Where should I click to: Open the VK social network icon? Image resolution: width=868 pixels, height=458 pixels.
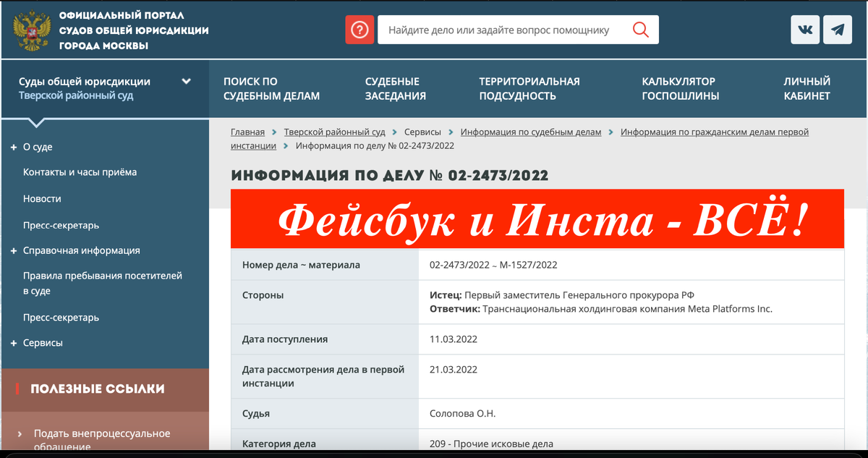point(805,30)
